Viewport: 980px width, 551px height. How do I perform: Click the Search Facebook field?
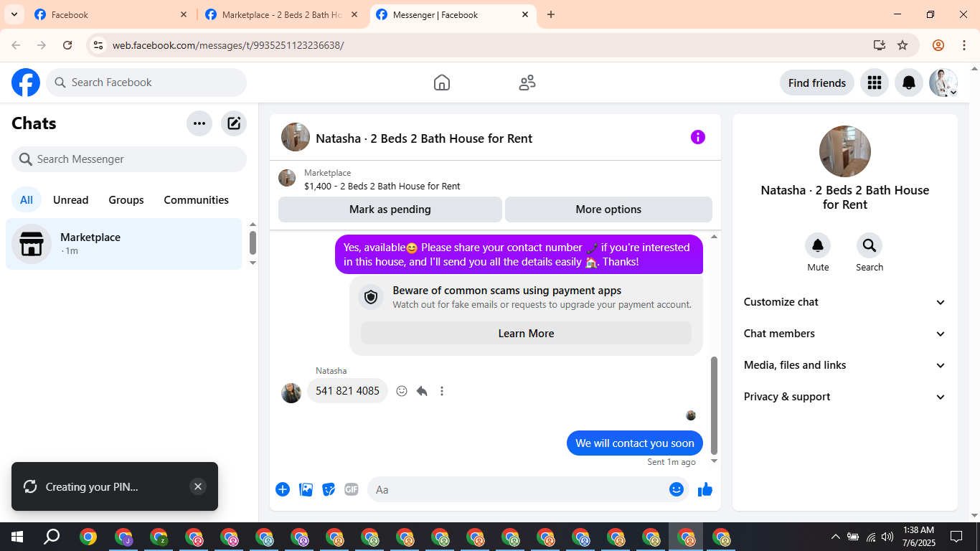tap(146, 83)
